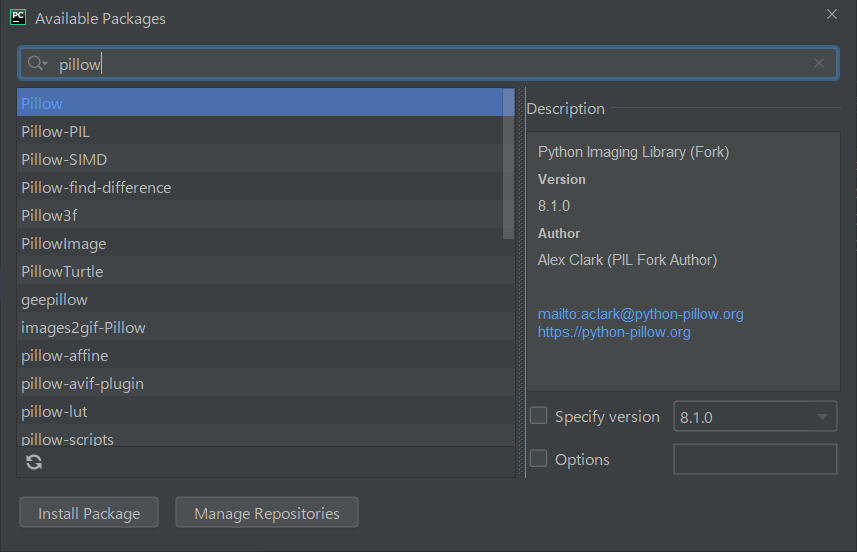Enable the Specify version checkbox
This screenshot has width=857, height=552.
pos(539,416)
